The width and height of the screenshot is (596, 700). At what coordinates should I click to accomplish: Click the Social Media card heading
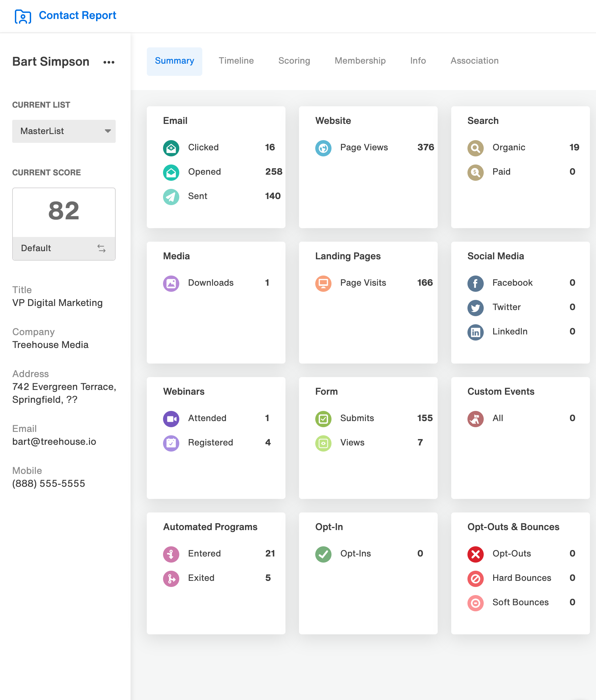496,256
